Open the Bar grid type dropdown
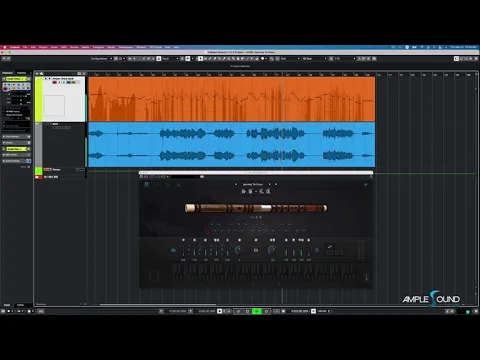 314,59
